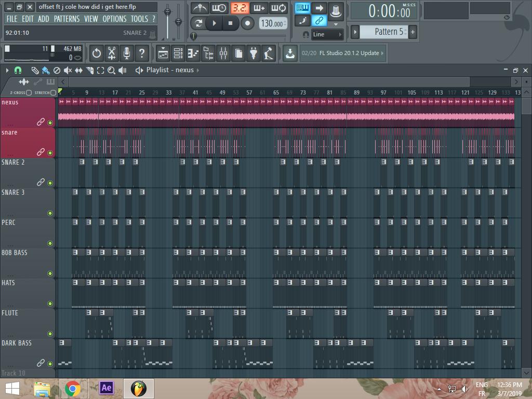Open the ADD menu

pyautogui.click(x=44, y=19)
